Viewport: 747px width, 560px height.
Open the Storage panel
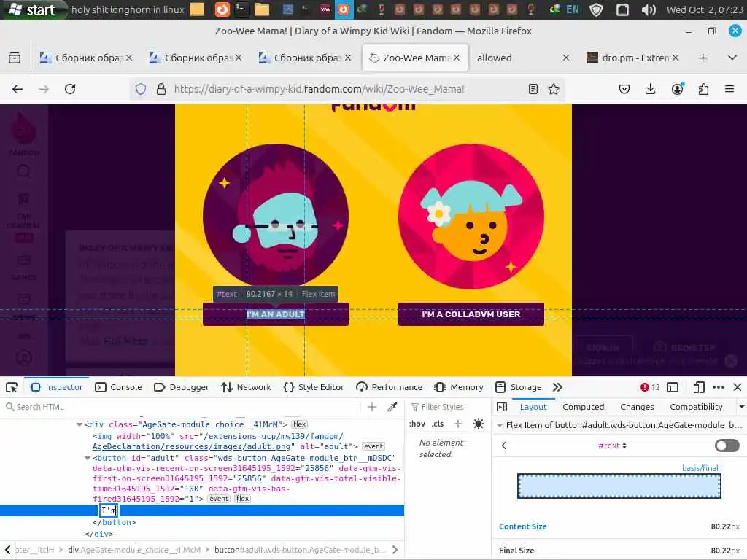tap(519, 387)
